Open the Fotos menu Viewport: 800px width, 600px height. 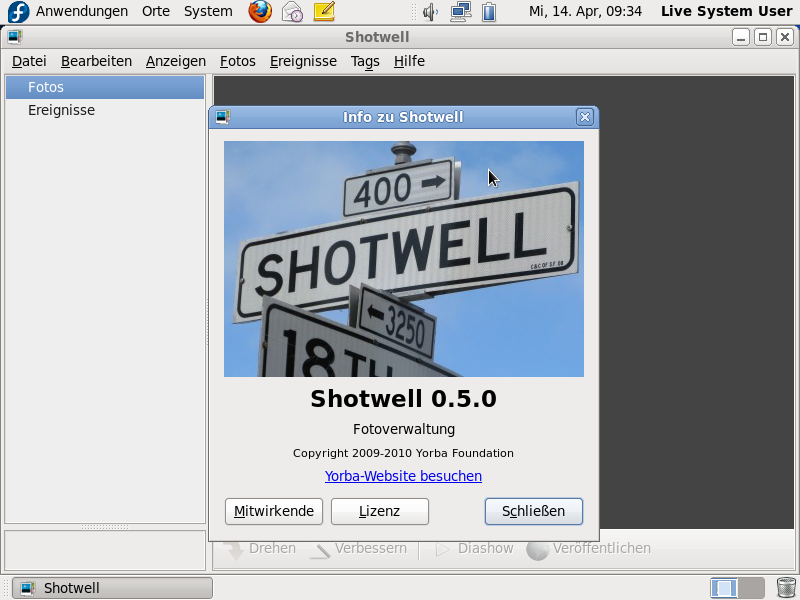coord(238,61)
